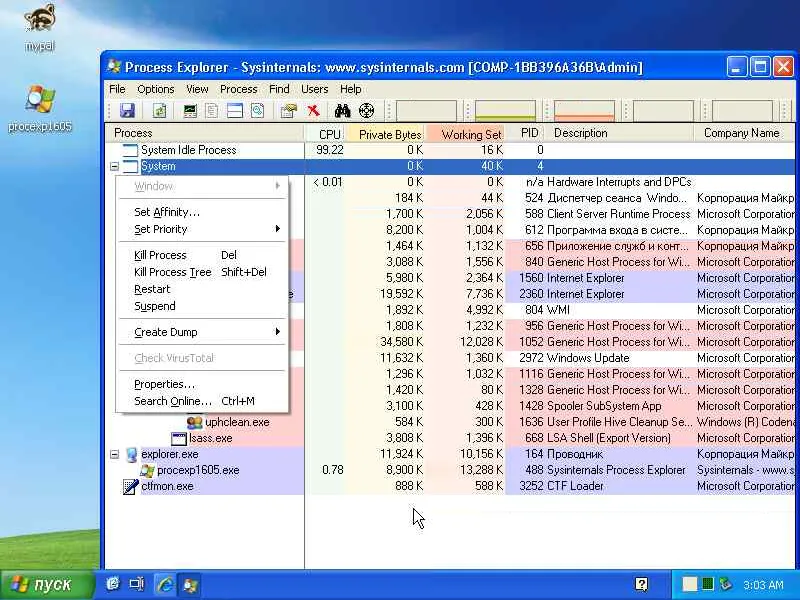This screenshot has height=600, width=800.
Task: Click the help question mark tray icon
Action: (641, 585)
